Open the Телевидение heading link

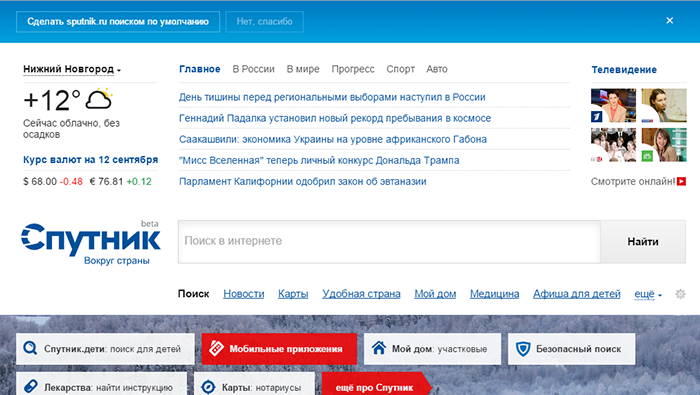point(624,70)
